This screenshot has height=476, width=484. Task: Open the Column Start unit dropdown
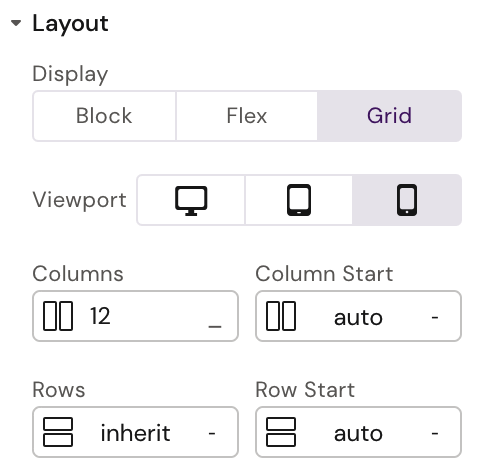coord(435,317)
